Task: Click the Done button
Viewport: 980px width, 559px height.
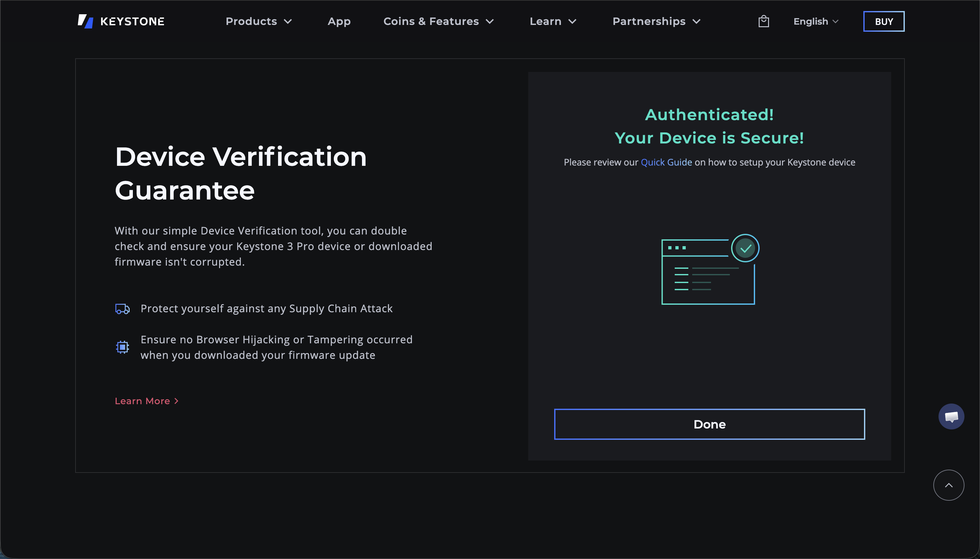Action: [709, 424]
